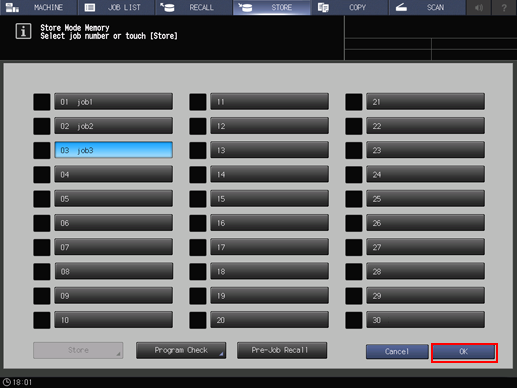Choose job slot 27
517x388 pixels.
tap(426, 247)
